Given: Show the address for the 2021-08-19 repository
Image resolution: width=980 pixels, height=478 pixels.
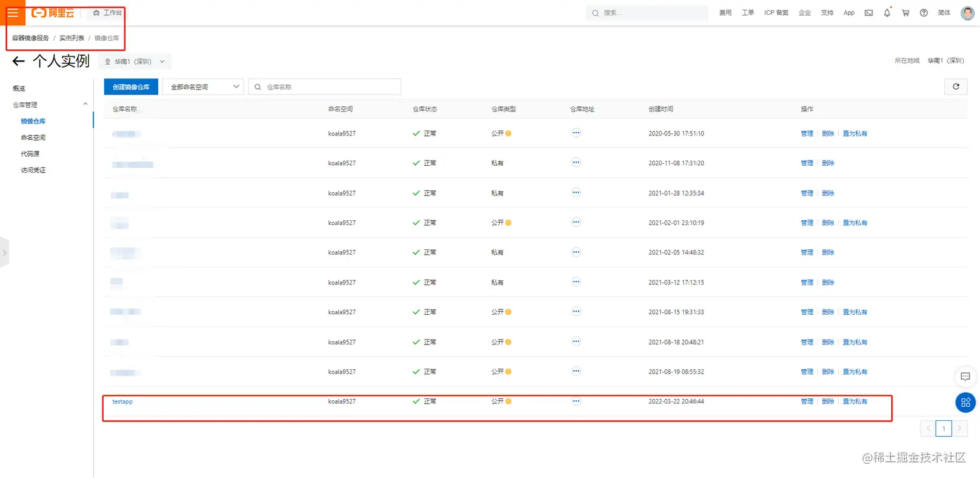Looking at the screenshot, I should [x=576, y=371].
